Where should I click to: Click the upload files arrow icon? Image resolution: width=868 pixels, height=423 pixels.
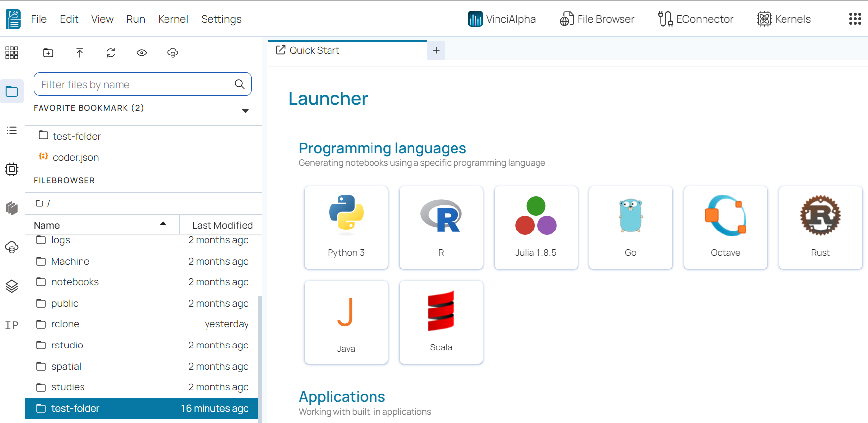point(80,53)
